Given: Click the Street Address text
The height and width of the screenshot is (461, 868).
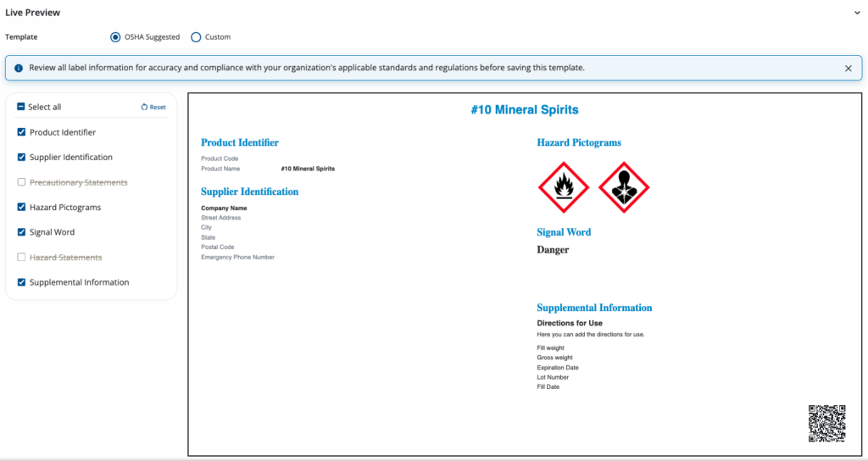Looking at the screenshot, I should pos(220,218).
